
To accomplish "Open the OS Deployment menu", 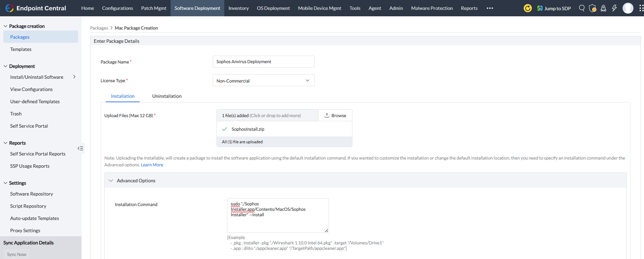I will coord(273,8).
